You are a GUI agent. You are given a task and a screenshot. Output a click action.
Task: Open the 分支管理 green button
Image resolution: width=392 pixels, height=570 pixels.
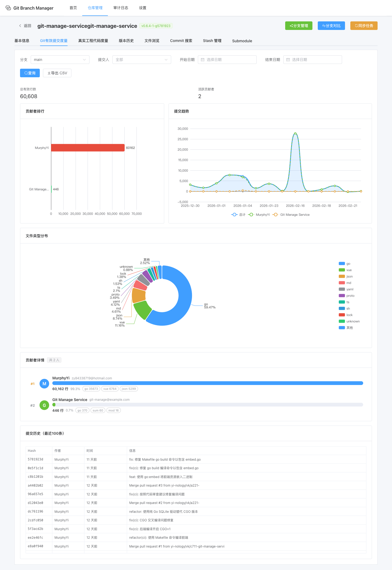click(299, 26)
